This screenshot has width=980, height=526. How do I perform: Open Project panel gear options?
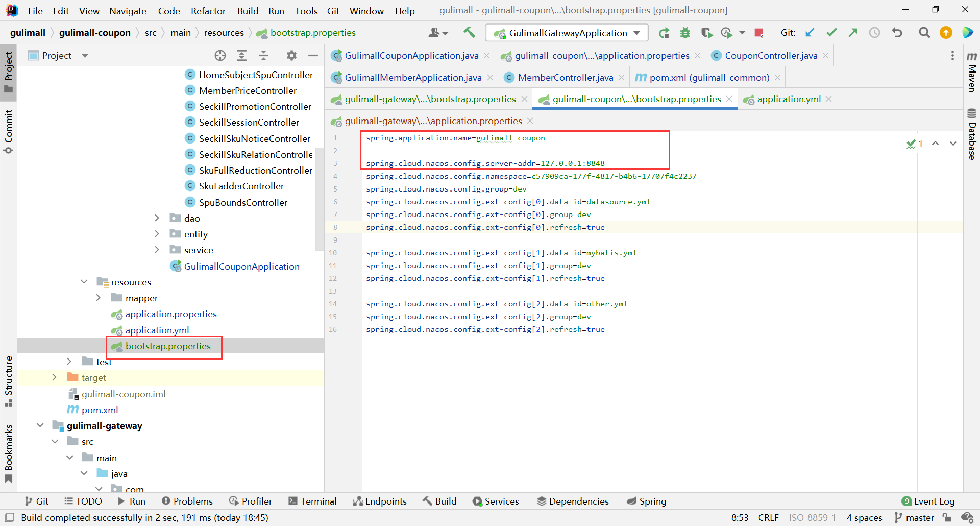click(291, 56)
